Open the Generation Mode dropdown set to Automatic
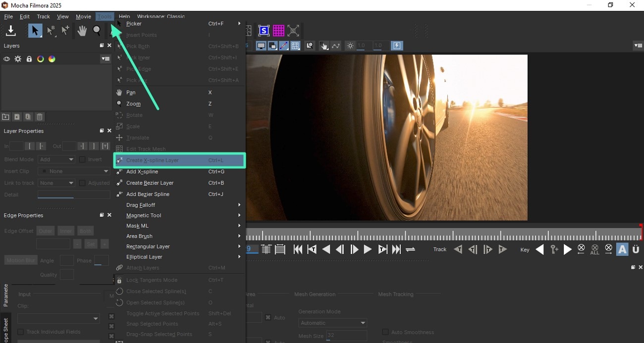Viewport: 644px width, 343px height. [332, 322]
